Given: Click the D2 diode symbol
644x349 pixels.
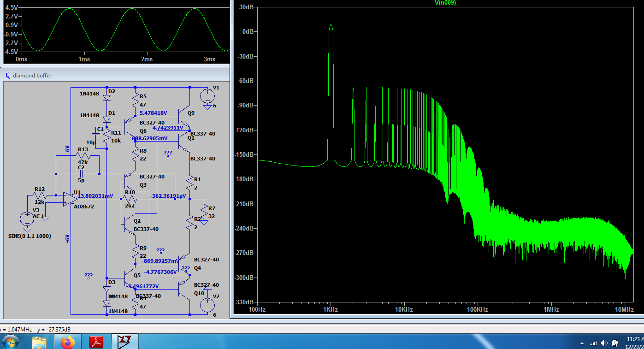Looking at the screenshot, I should click(106, 98).
